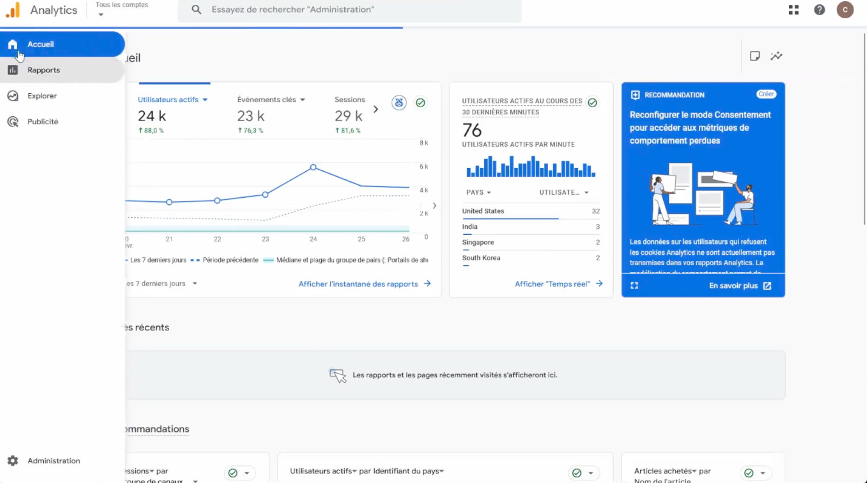Open the Explorer sidebar icon

(x=13, y=96)
